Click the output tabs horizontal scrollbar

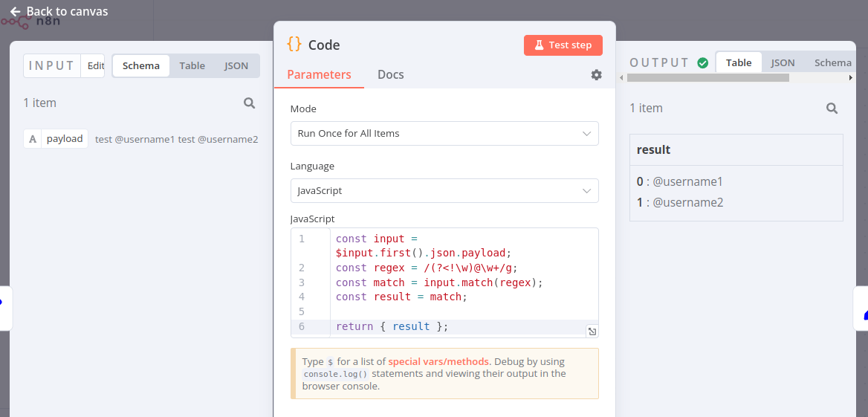coord(707,77)
